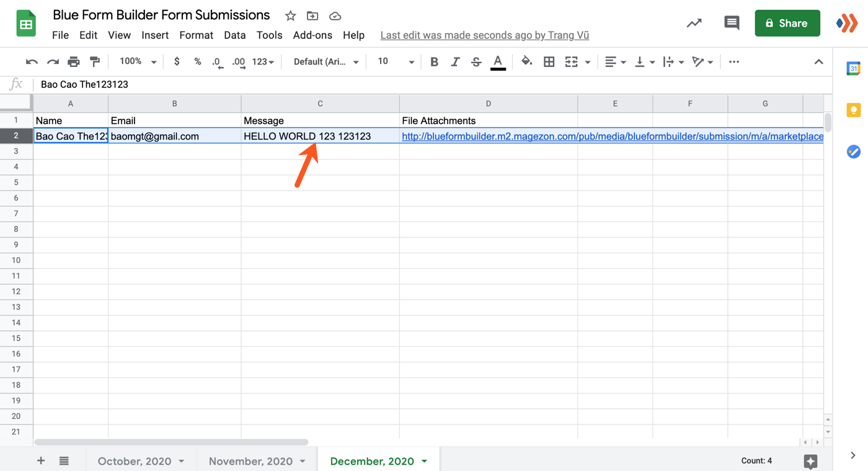The image size is (868, 471).
Task: Open the December 2020 sheet tab menu
Action: (x=425, y=461)
